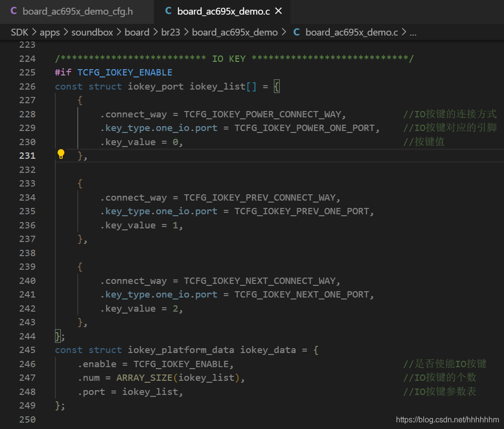Screen dimensions: 504x429
Task: Open soundbox breadcrumb segment
Action: pos(92,32)
